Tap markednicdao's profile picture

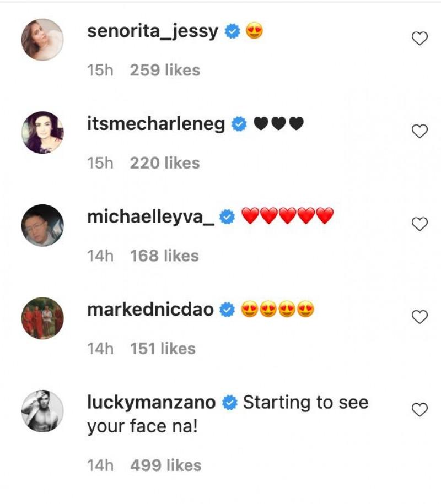coord(42,318)
